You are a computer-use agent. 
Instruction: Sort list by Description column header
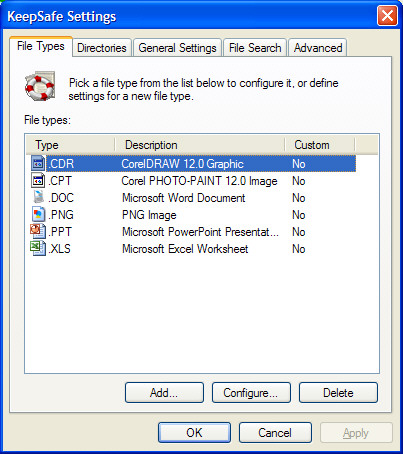point(200,145)
